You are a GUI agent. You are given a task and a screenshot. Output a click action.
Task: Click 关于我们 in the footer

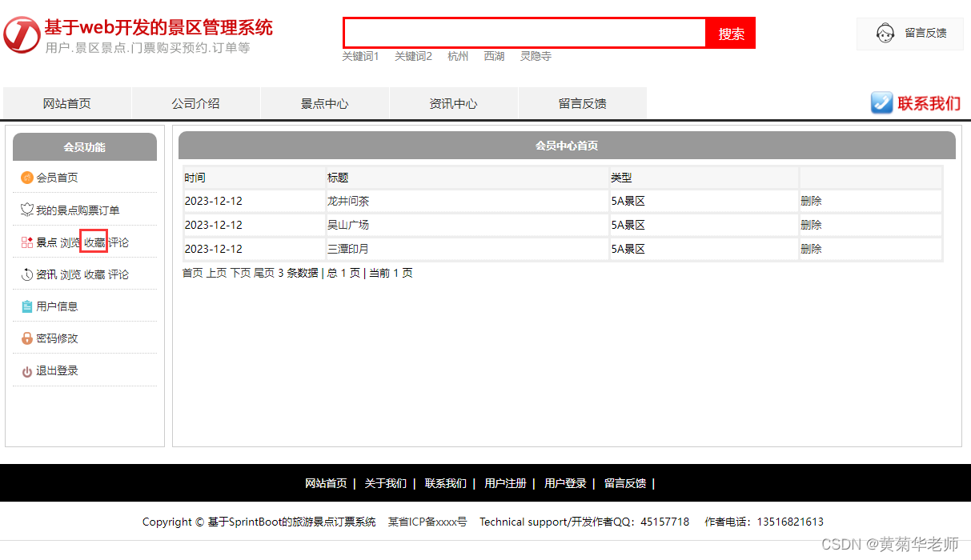tap(386, 483)
